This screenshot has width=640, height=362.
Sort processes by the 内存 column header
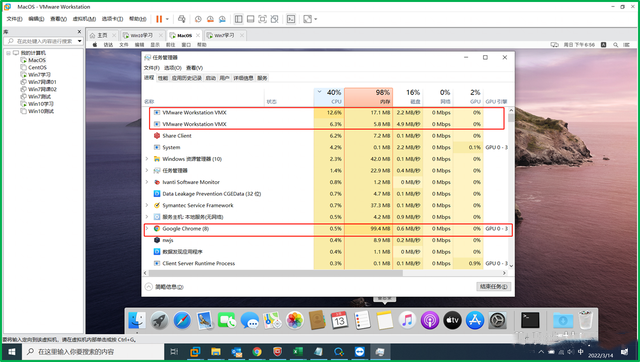pyautogui.click(x=369, y=97)
